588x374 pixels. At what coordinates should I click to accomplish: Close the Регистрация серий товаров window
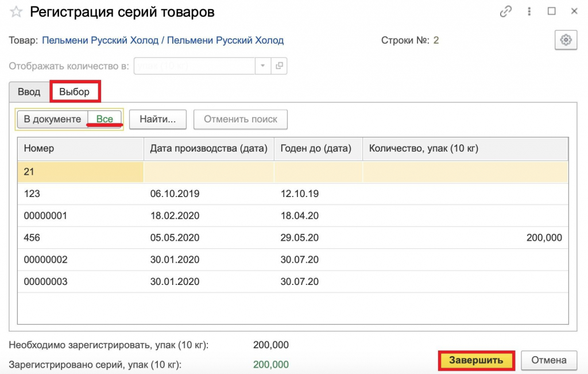click(x=574, y=11)
